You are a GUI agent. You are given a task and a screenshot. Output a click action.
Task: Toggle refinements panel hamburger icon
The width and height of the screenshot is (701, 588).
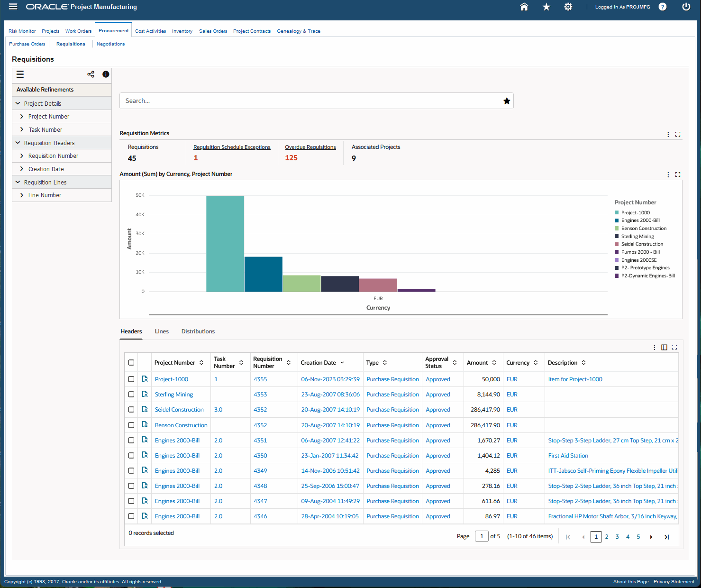pyautogui.click(x=20, y=74)
